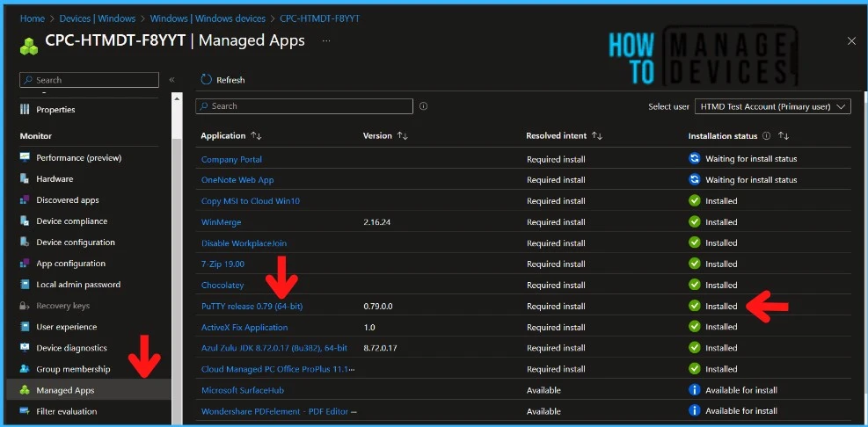Go to the Home breadcrumb

pos(33,18)
